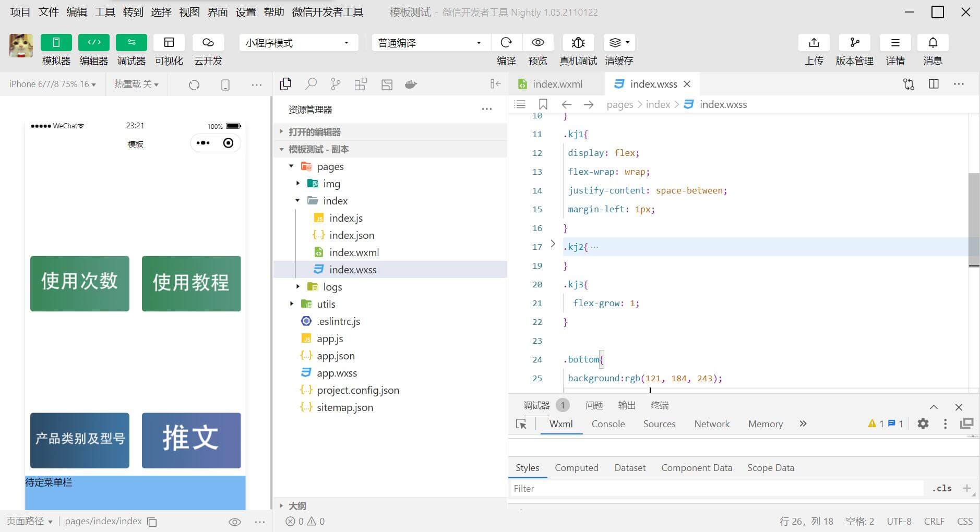980x532 pixels.
Task: Toggle the bookmark icon in breadcrumb bar
Action: [543, 104]
